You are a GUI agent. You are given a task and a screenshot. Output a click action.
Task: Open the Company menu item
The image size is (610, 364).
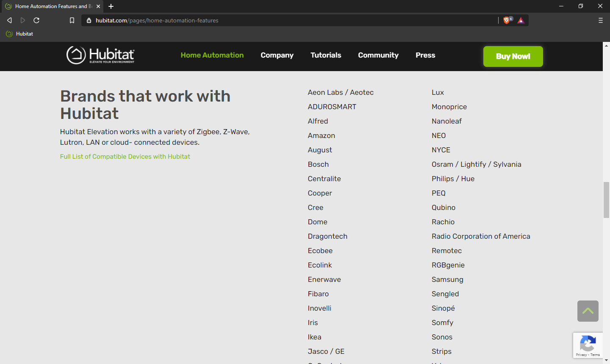(277, 55)
